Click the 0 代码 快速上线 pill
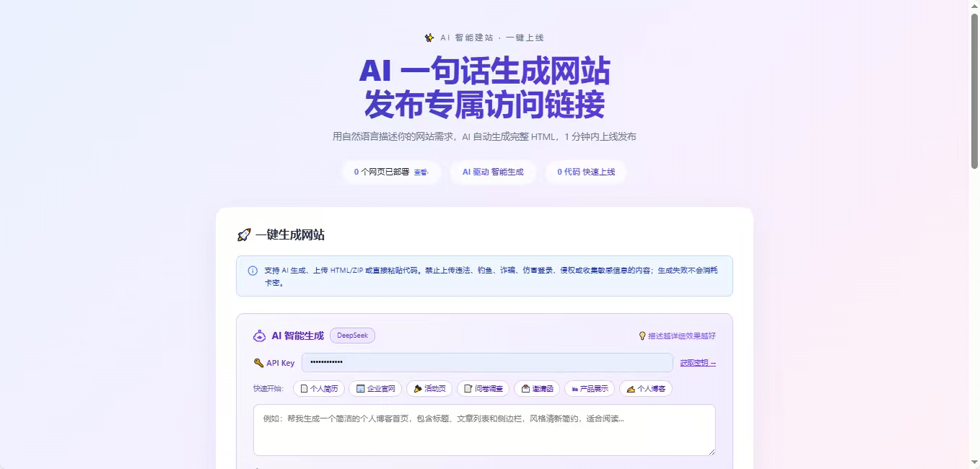This screenshot has width=980, height=469. [586, 172]
